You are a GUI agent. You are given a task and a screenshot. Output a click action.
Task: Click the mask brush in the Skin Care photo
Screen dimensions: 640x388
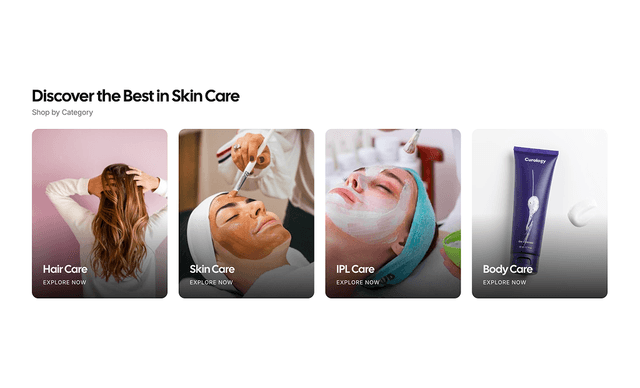(x=251, y=163)
